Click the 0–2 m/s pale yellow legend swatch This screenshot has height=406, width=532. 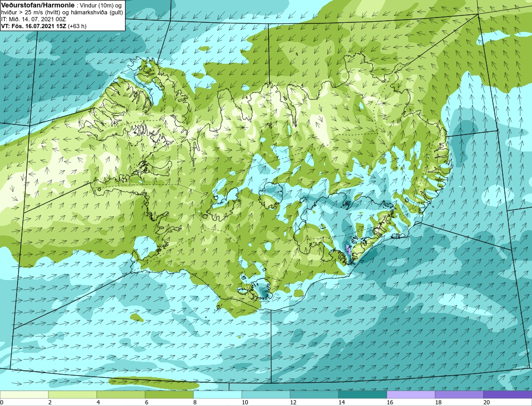tap(24, 394)
